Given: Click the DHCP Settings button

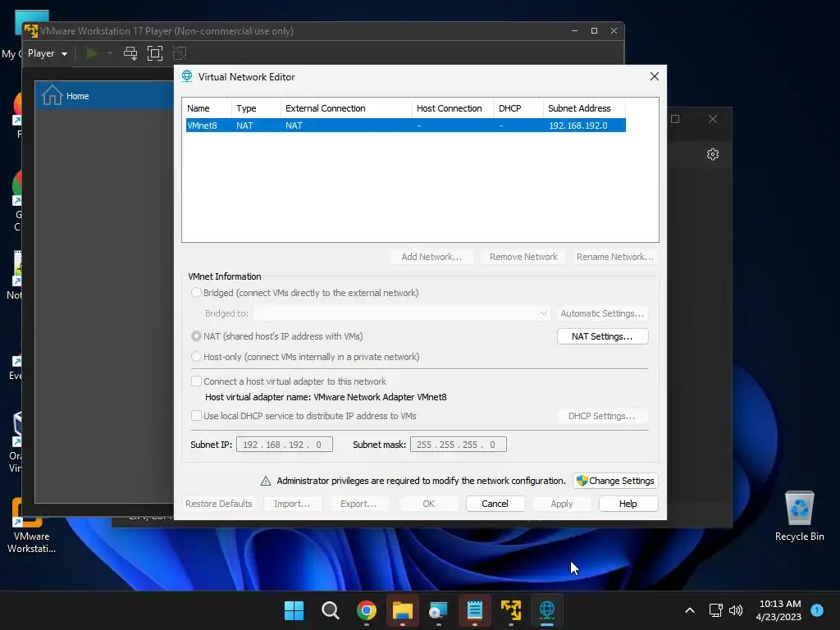Looking at the screenshot, I should [601, 416].
